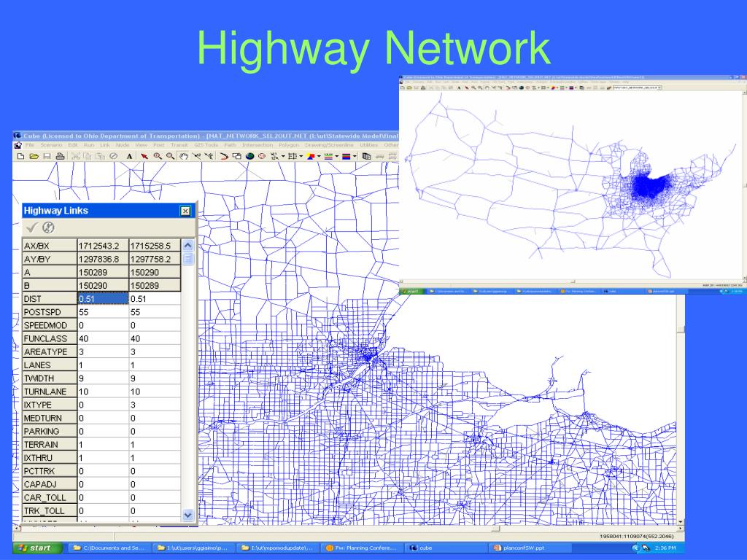Select the Zoom Out magnifier tool

pos(170,156)
